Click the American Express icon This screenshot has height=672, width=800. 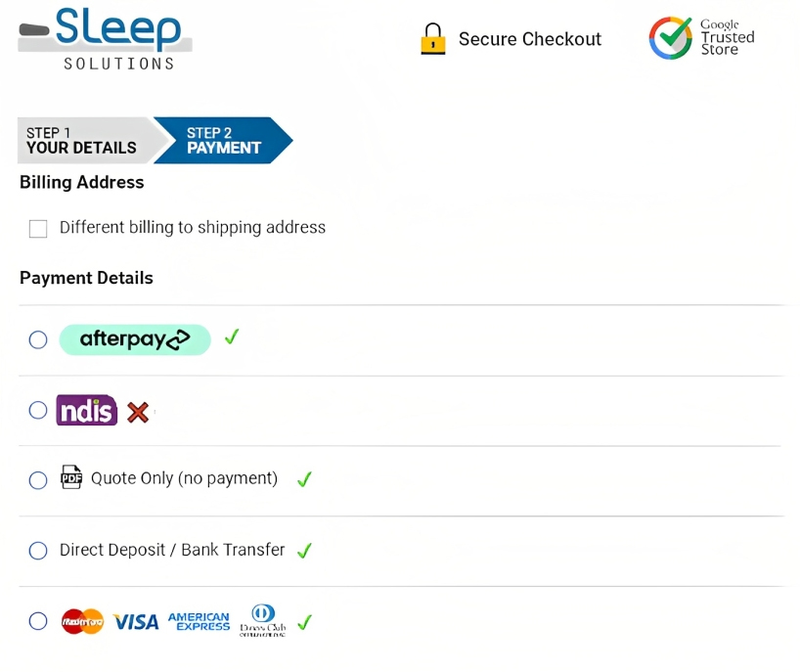click(199, 620)
